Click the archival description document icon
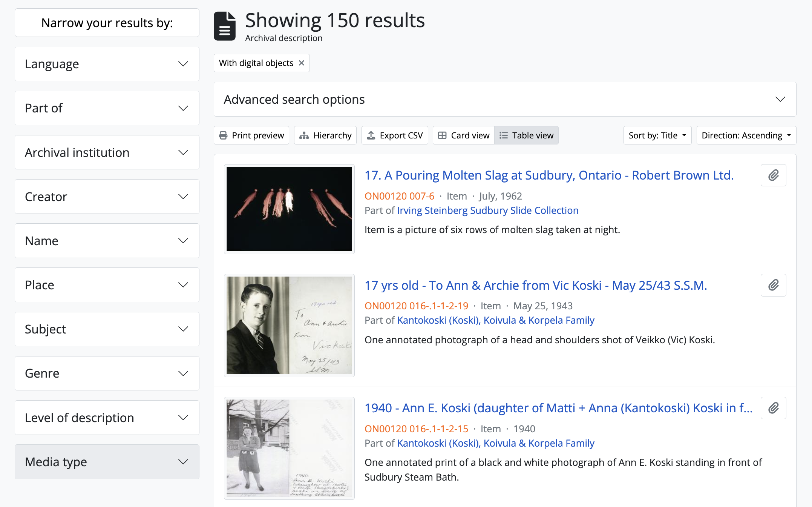 tap(225, 26)
